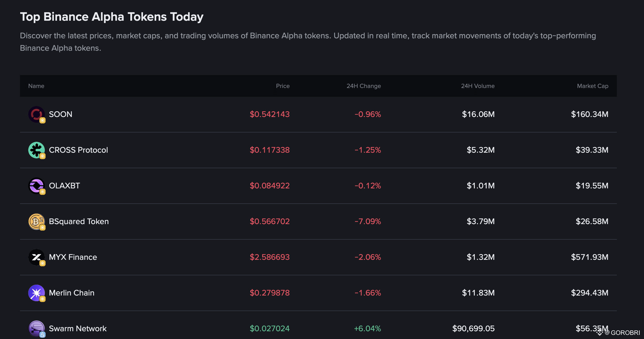Click the Binance logo beside GOROBRI watermark

click(599, 333)
